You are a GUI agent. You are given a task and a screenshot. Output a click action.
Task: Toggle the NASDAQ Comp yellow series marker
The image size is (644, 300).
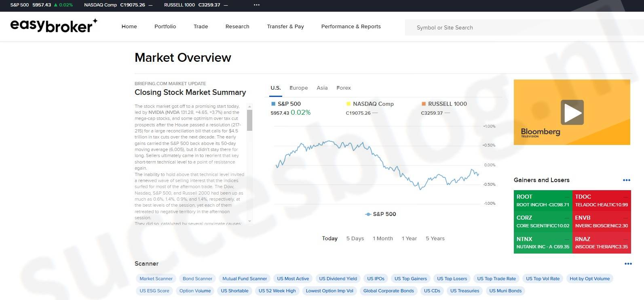(x=348, y=104)
